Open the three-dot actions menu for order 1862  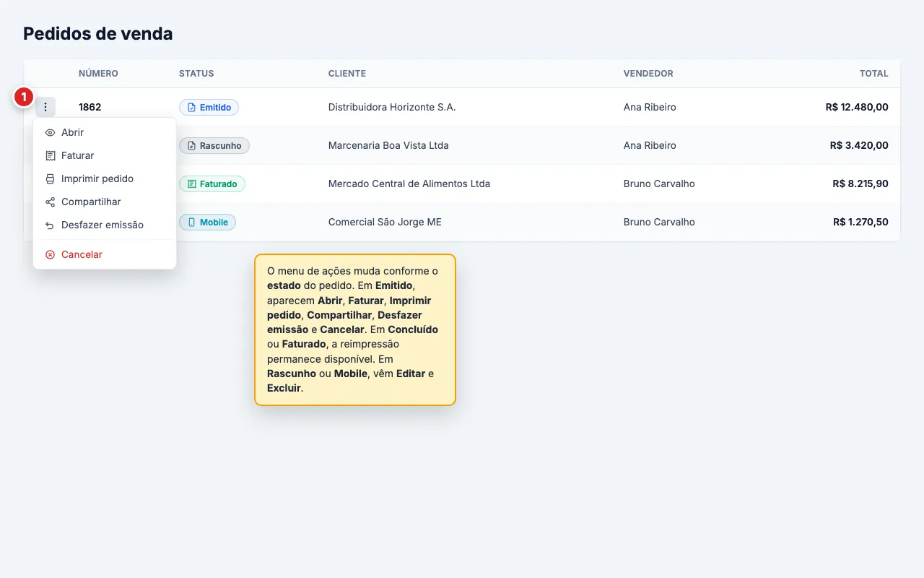click(45, 107)
